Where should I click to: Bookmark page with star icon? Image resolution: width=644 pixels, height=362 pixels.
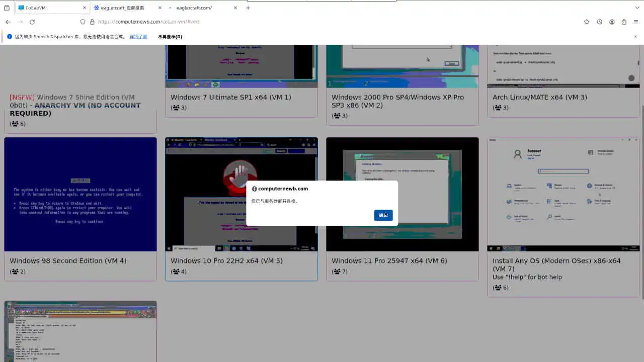[x=587, y=22]
